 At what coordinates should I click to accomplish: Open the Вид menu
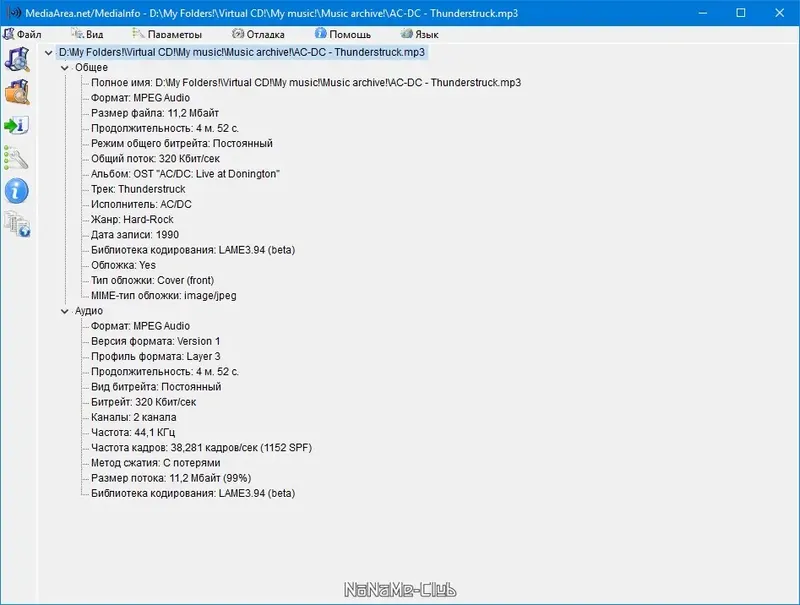click(87, 34)
